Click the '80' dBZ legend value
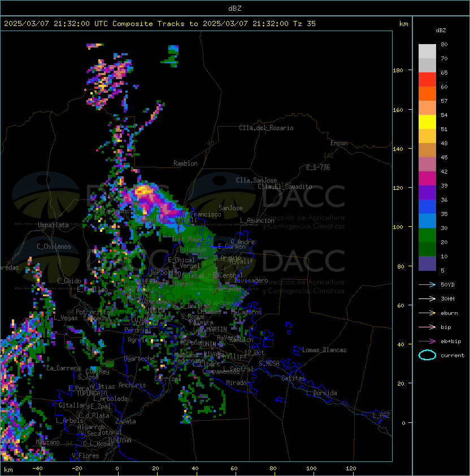 (x=444, y=44)
